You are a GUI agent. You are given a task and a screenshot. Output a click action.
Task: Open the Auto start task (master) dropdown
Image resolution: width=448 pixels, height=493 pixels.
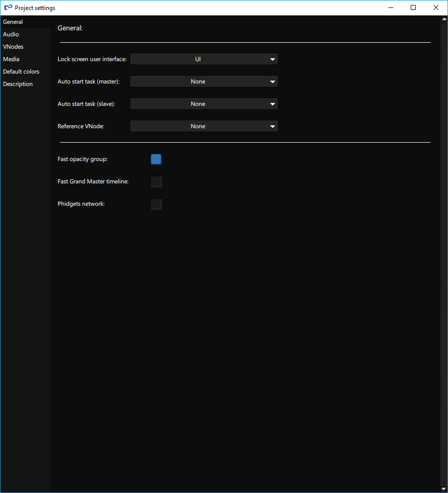[199, 82]
